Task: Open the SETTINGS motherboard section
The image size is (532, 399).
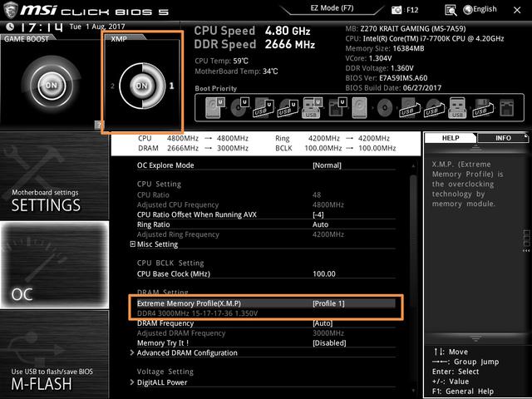Action: pyautogui.click(x=54, y=176)
